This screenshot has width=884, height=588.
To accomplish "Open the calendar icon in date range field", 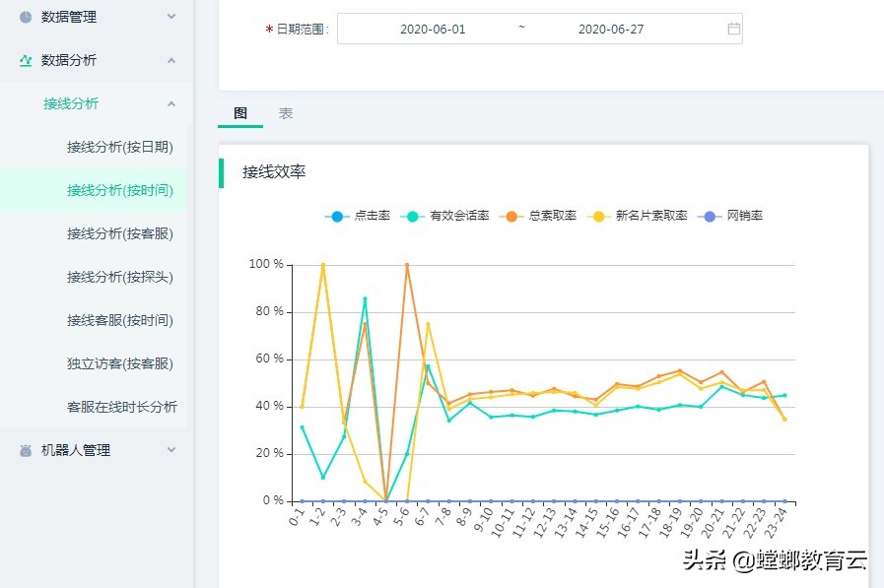I will coord(733,29).
